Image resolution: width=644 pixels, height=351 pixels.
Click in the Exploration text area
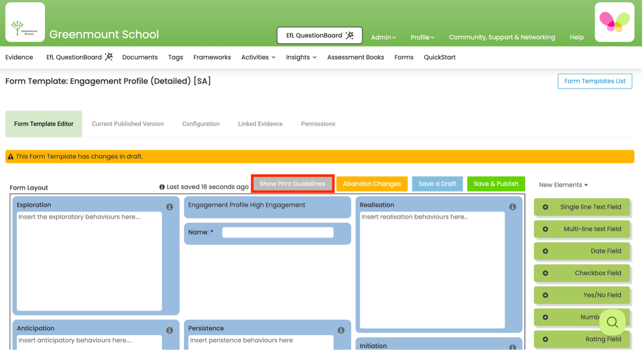[x=90, y=262]
